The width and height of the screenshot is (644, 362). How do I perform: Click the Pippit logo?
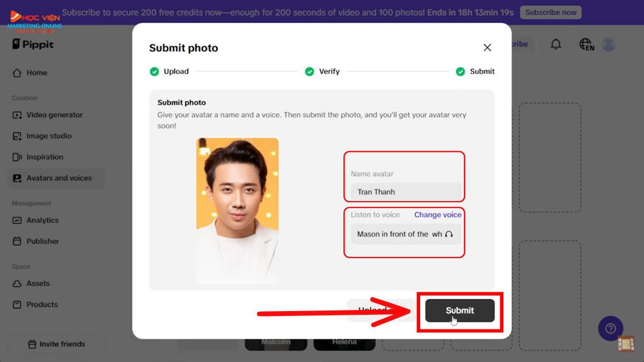(33, 45)
